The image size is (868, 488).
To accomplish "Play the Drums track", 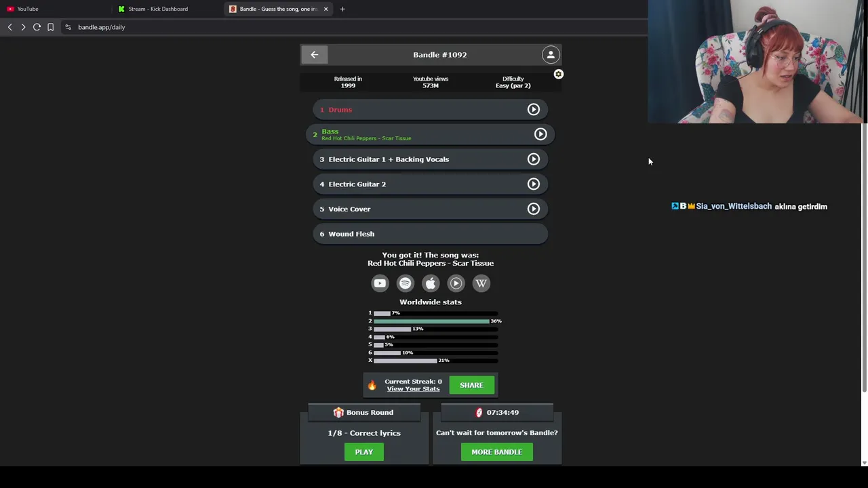I will (534, 109).
